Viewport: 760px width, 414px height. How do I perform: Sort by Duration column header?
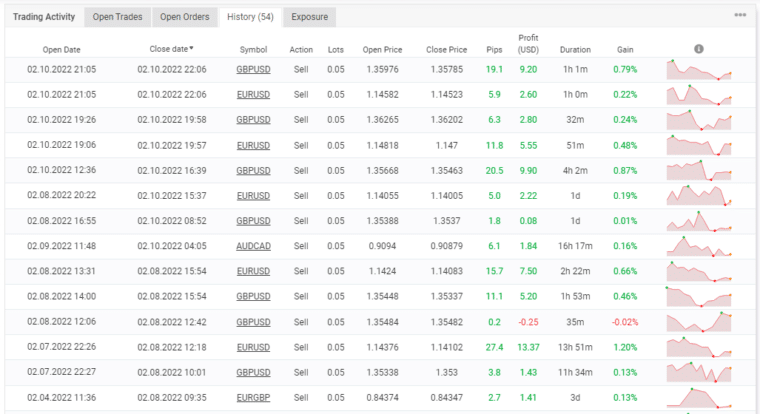coord(575,49)
